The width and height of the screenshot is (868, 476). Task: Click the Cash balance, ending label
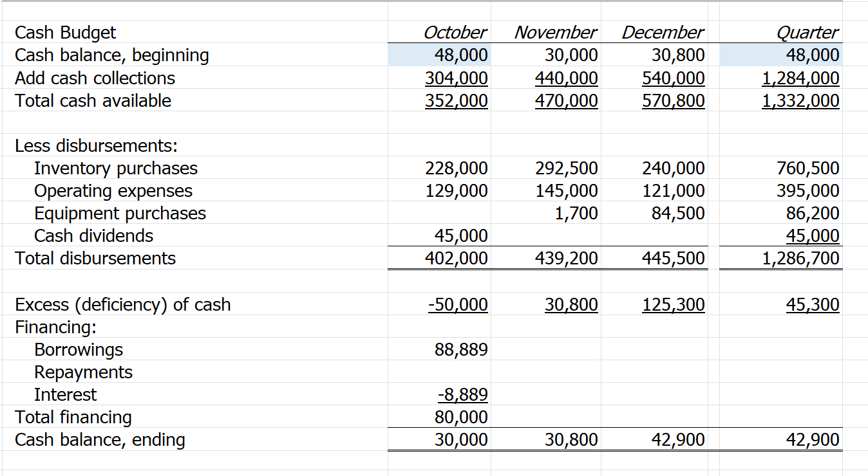pos(100,439)
